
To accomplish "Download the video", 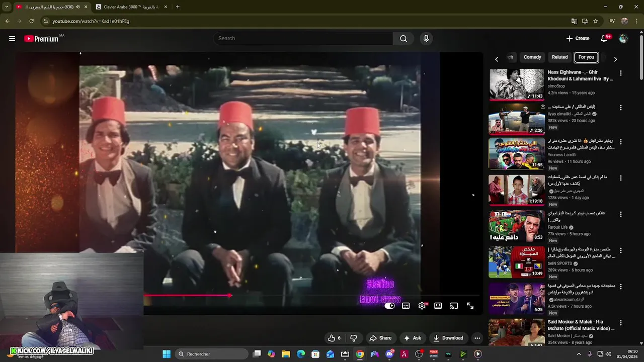I will (448, 338).
